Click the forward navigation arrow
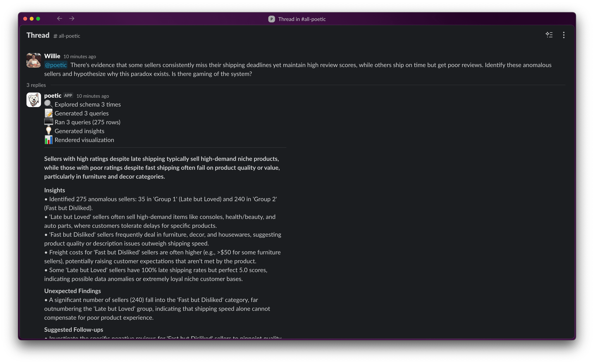 (72, 19)
